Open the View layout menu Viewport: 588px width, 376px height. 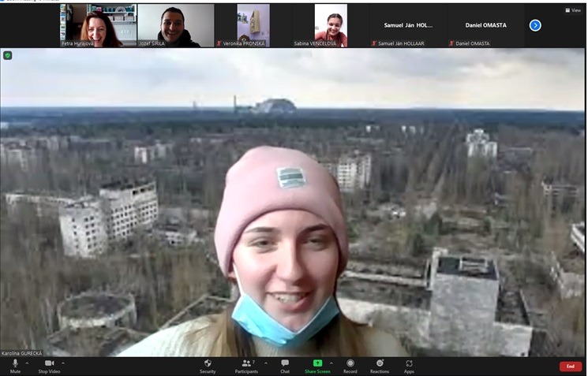573,10
